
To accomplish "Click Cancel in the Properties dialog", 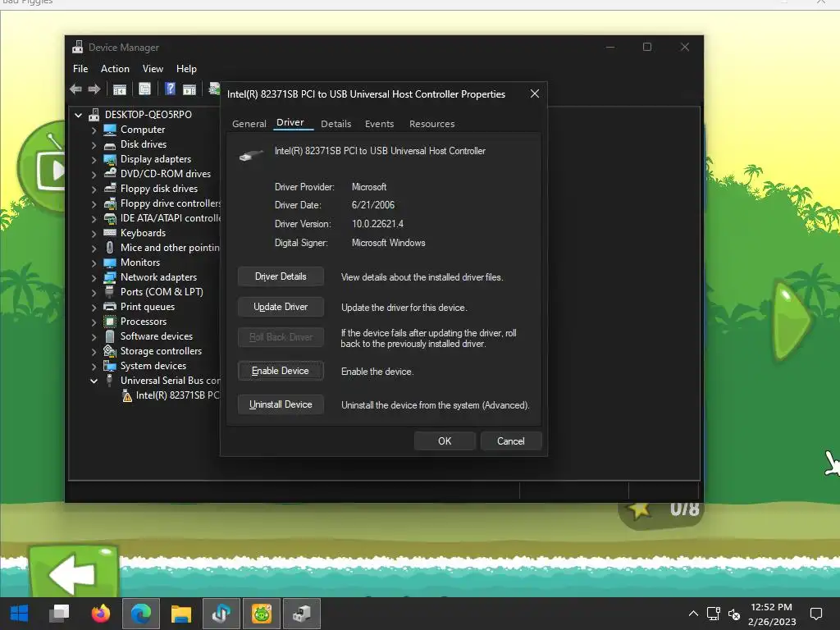I will pos(511,441).
